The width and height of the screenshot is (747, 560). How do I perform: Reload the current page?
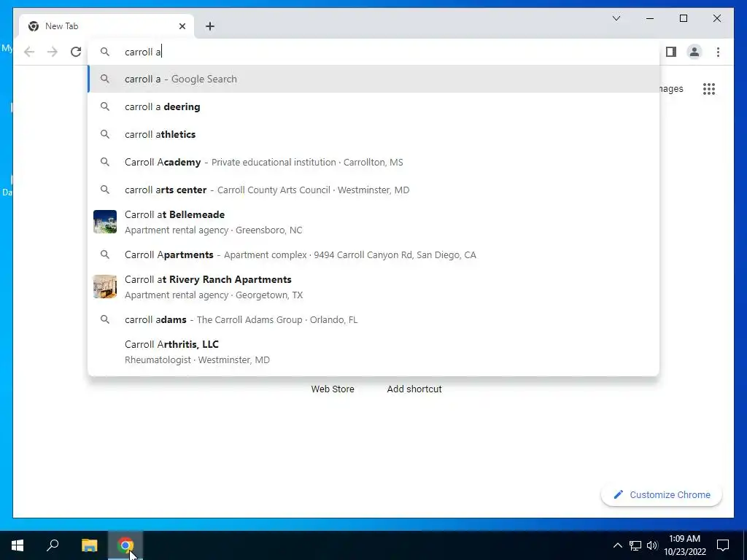click(x=76, y=52)
